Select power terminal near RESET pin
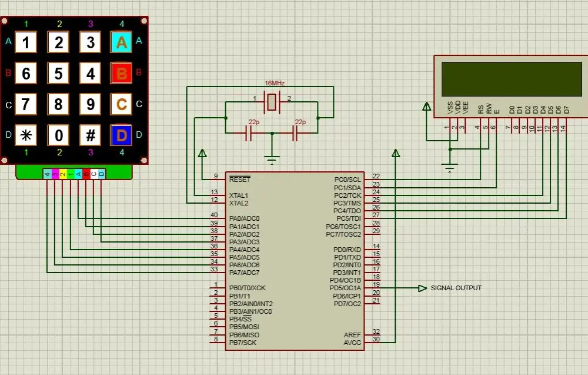Image resolution: width=588 pixels, height=375 pixels. coord(202,153)
